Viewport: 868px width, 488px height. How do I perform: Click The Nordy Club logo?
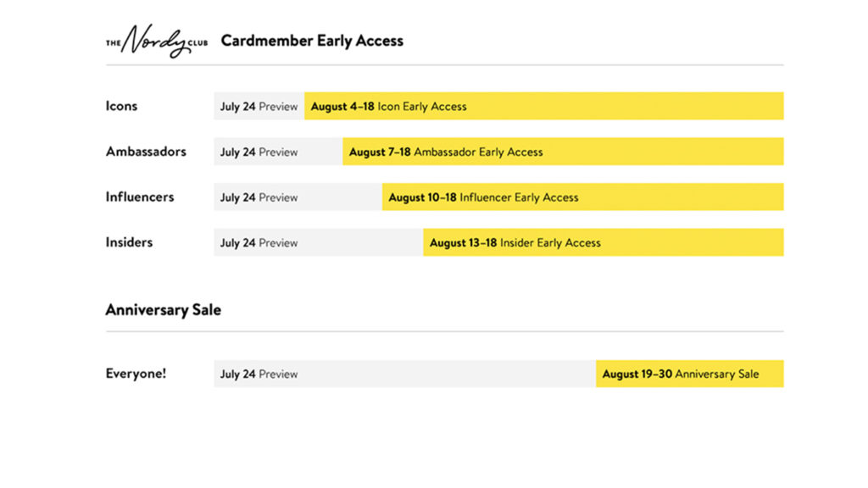coord(157,41)
